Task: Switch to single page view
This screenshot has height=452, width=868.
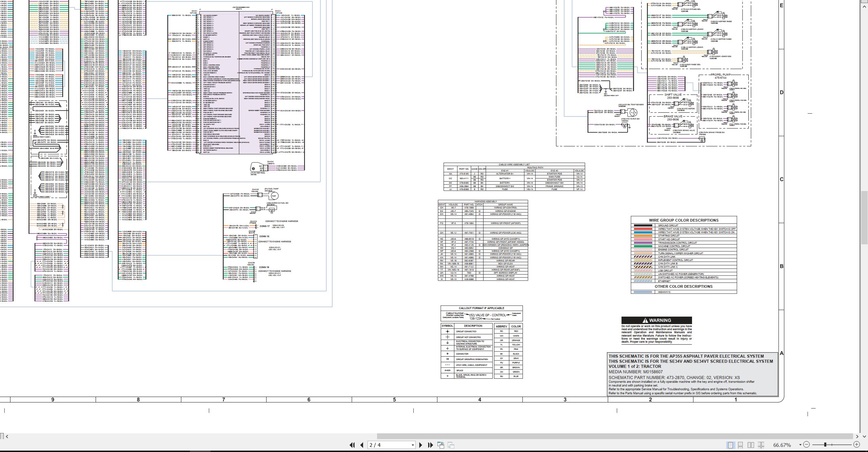Action: [730, 445]
